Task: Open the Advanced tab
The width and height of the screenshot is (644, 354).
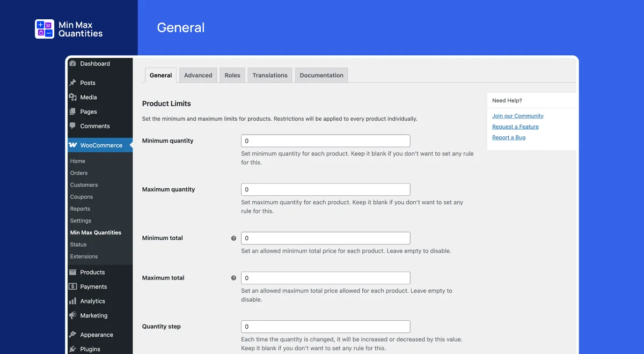Action: pos(198,75)
